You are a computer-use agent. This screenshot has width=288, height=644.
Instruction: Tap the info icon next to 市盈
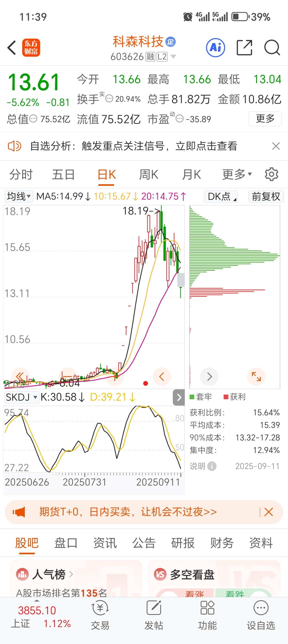(x=180, y=119)
